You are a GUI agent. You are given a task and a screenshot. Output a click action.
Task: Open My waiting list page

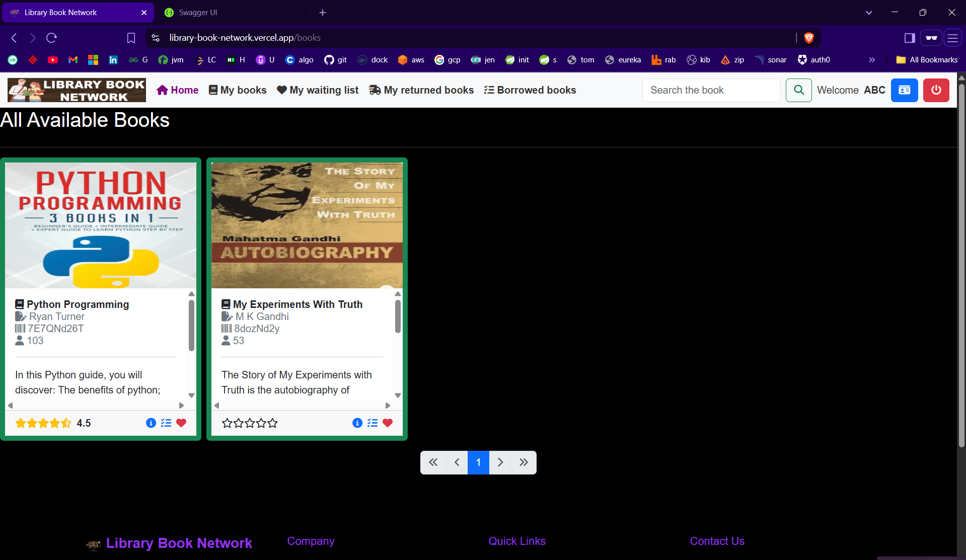point(318,90)
